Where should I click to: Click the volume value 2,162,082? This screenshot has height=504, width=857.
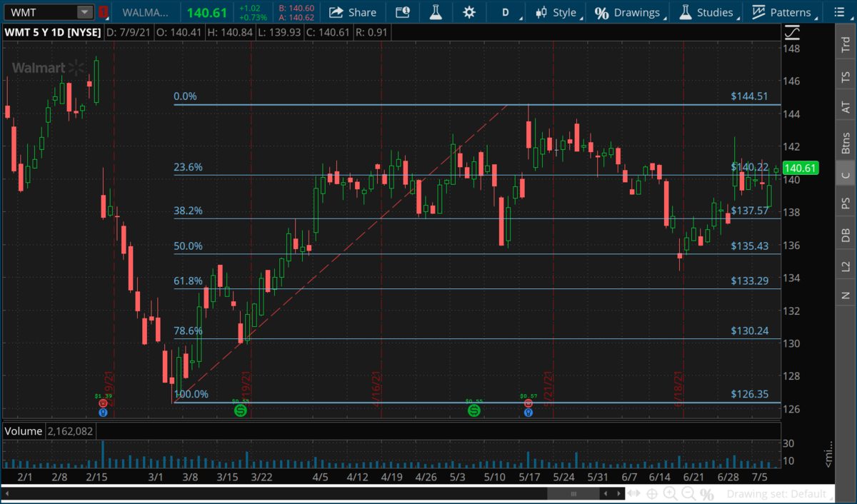pyautogui.click(x=70, y=431)
